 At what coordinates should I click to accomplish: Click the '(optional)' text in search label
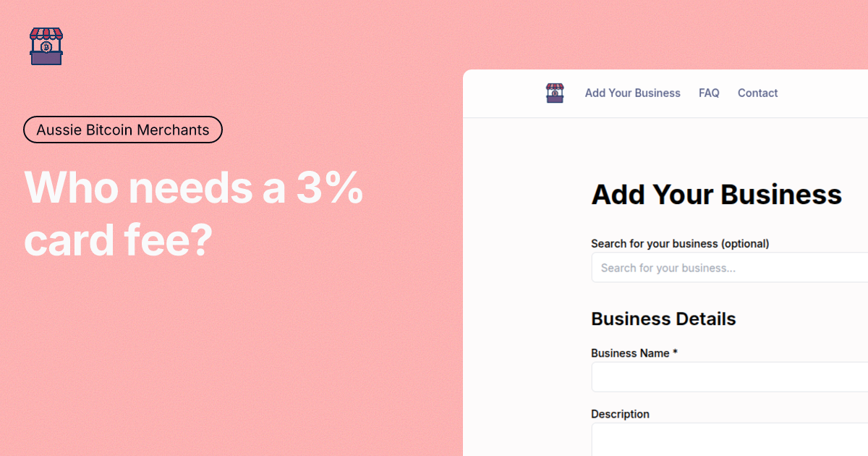pyautogui.click(x=745, y=244)
